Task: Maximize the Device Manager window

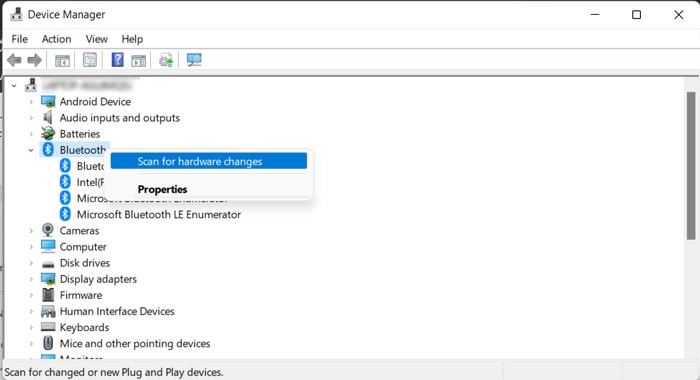Action: pos(636,15)
